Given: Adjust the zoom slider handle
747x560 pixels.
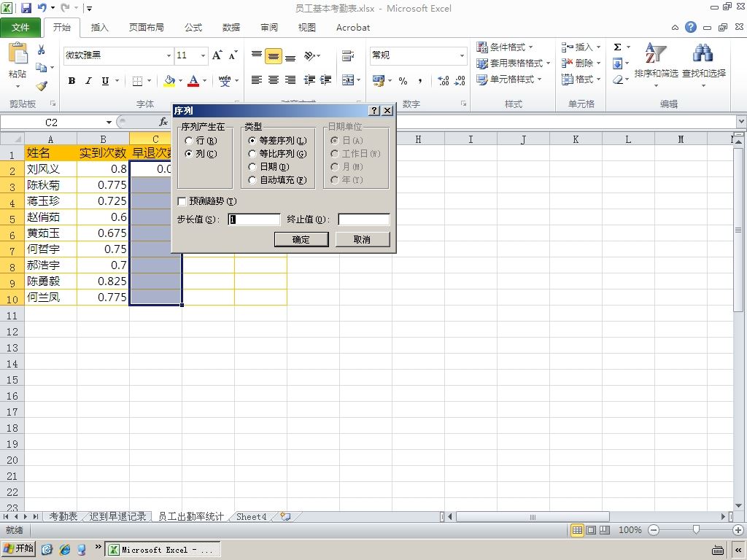Looking at the screenshot, I should coord(696,530).
